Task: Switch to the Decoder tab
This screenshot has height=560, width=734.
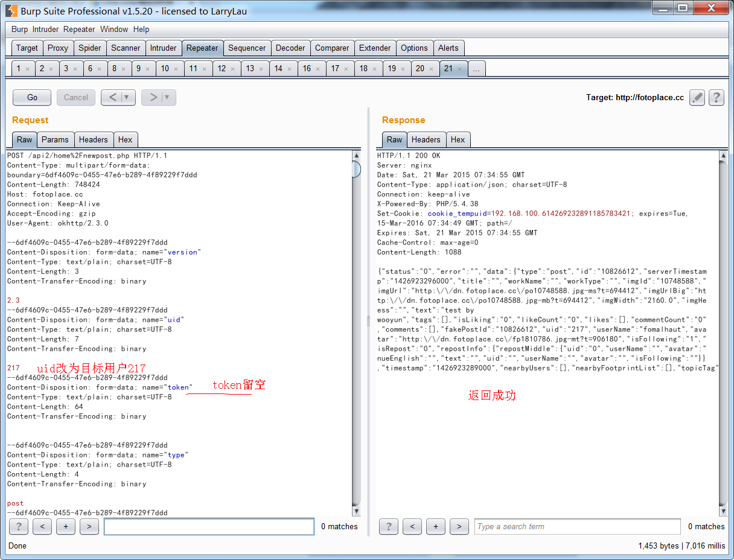Action: click(x=290, y=48)
